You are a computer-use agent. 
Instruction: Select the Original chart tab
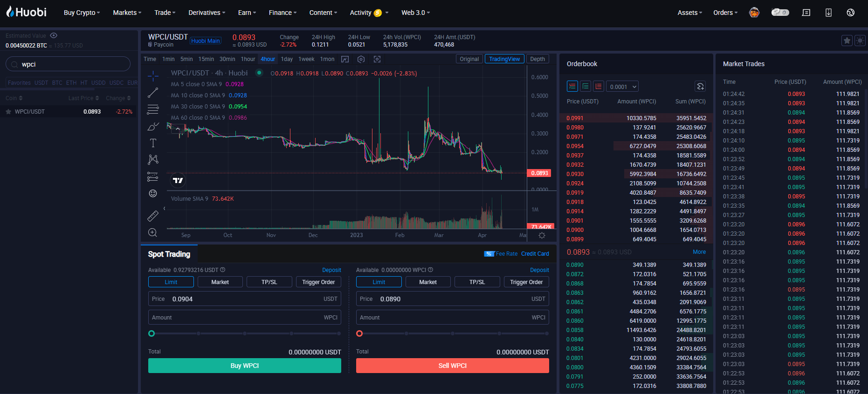[469, 59]
